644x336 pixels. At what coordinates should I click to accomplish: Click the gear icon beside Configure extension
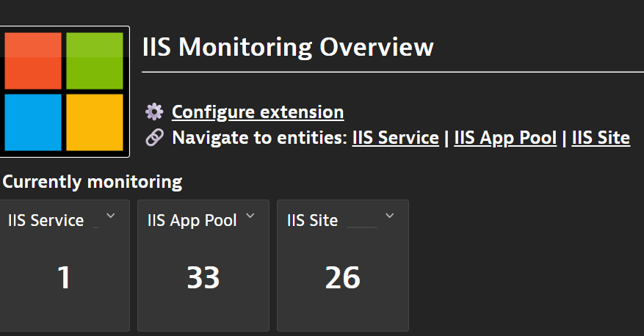tap(154, 112)
